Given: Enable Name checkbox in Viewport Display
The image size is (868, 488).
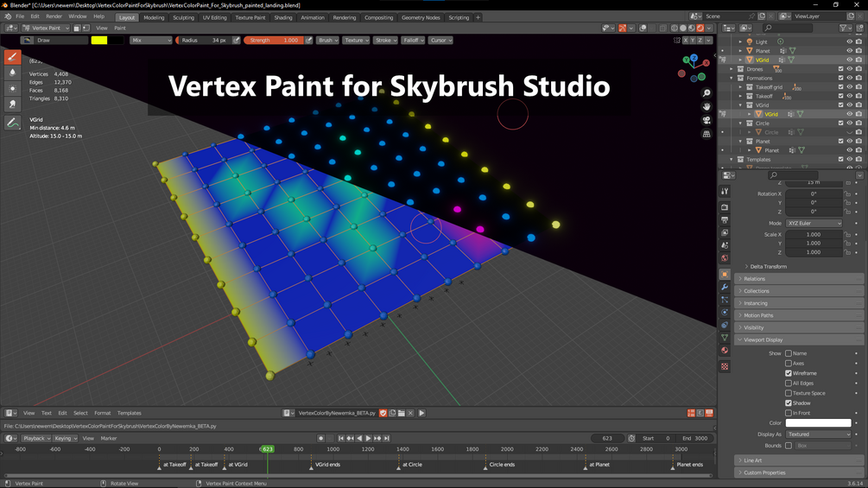Looking at the screenshot, I should (789, 353).
